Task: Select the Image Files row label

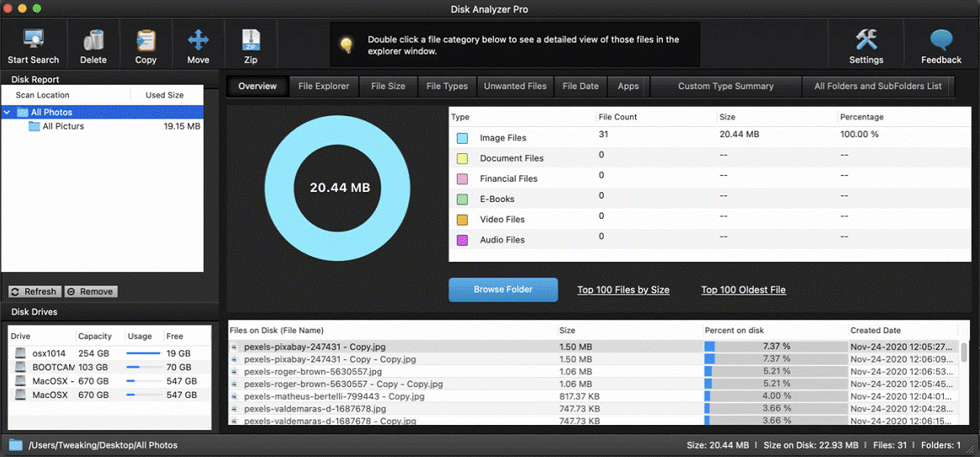Action: (503, 138)
